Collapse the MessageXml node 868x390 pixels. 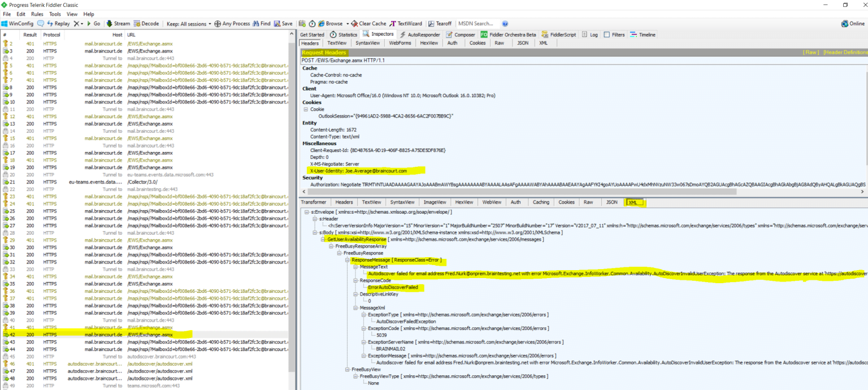tap(355, 308)
